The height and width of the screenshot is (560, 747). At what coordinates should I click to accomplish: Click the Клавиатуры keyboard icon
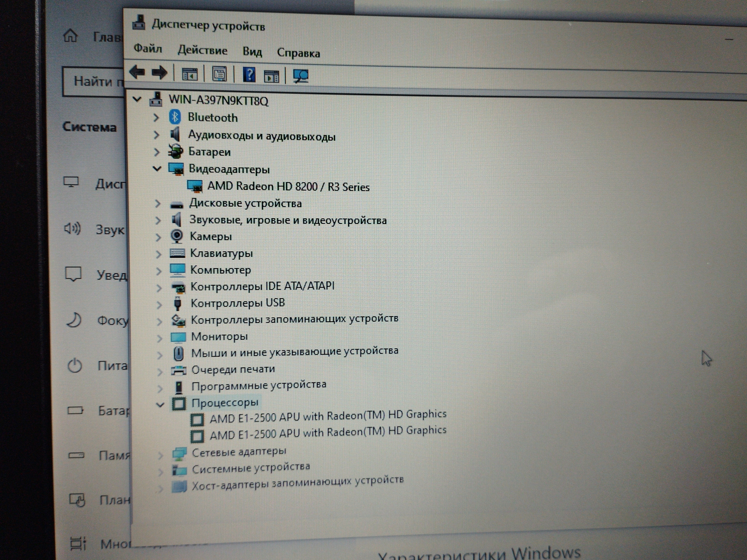[177, 253]
